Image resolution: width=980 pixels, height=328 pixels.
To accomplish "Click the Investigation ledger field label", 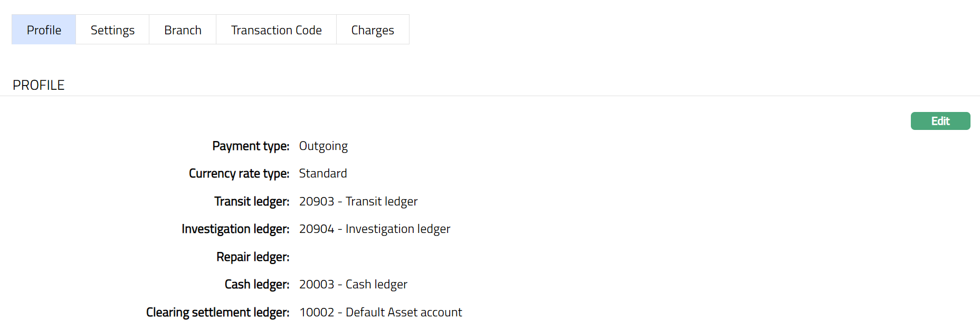I will click(235, 229).
